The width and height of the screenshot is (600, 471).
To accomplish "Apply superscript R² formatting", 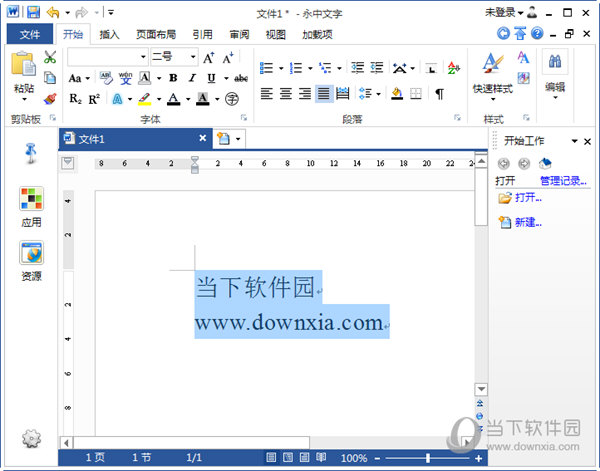I will [x=94, y=99].
